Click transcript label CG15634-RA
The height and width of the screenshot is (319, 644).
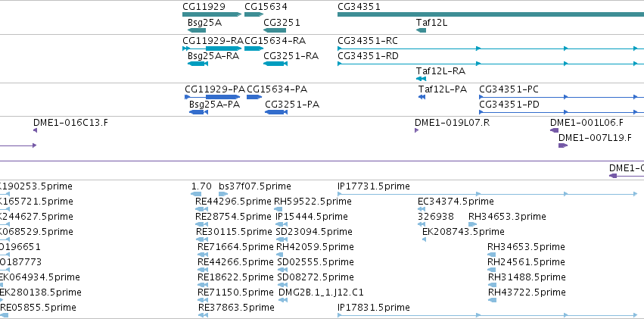[x=275, y=41]
